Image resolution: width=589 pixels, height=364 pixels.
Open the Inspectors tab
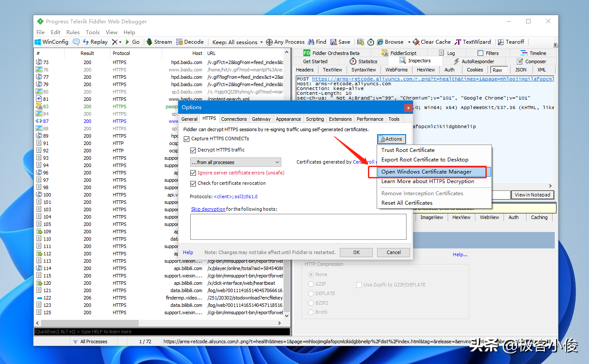tap(415, 61)
